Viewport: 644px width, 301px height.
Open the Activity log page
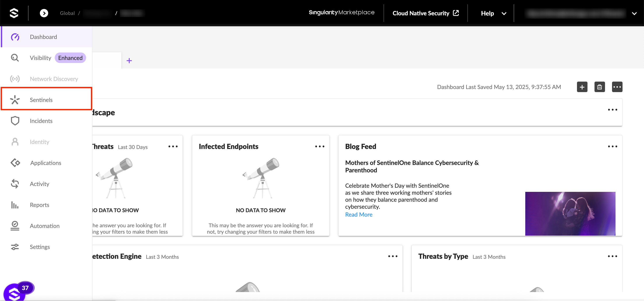click(46, 184)
